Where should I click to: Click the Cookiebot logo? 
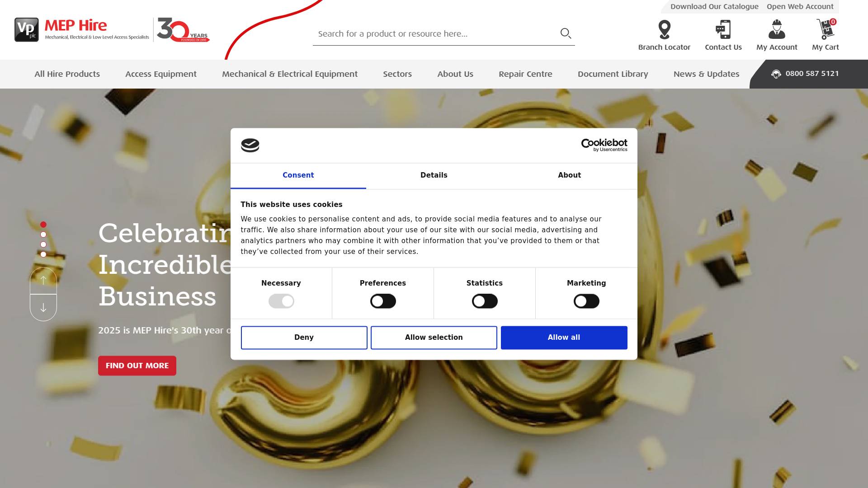tap(604, 145)
